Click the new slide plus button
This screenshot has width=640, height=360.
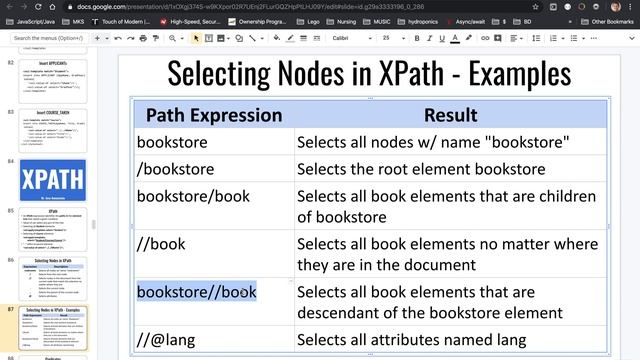[97, 38]
